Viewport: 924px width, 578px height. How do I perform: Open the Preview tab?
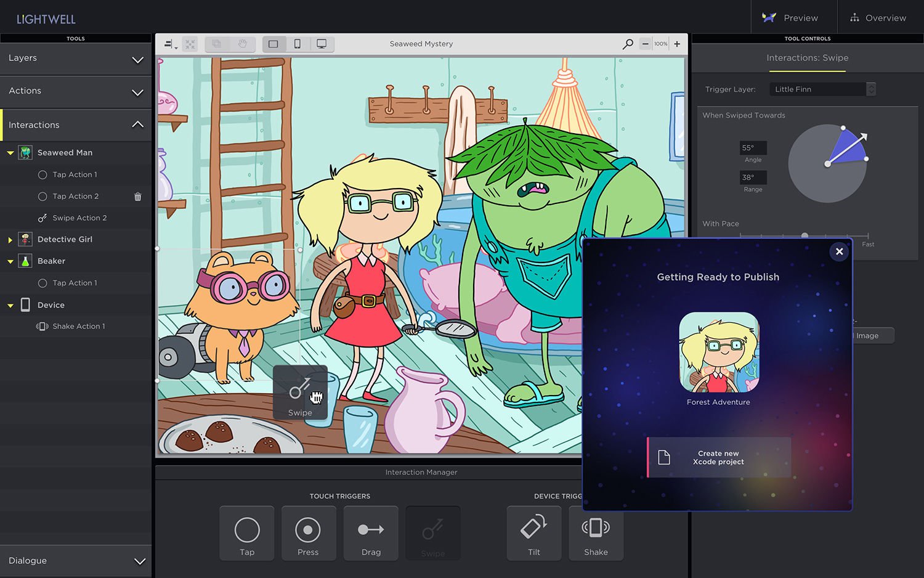[794, 17]
